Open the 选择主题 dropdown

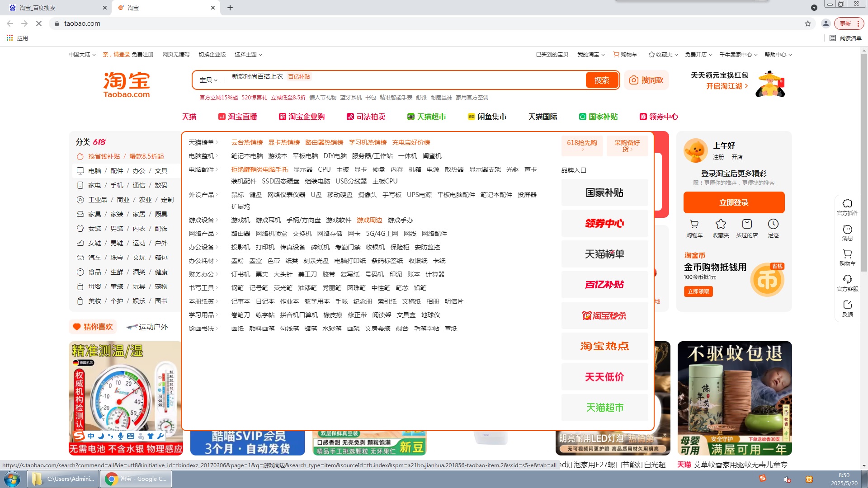(248, 54)
